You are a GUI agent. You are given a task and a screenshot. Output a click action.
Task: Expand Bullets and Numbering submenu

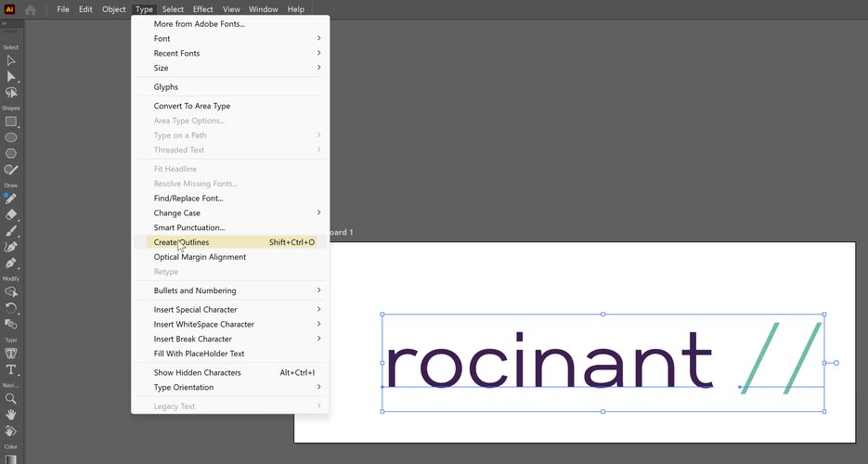click(x=230, y=290)
